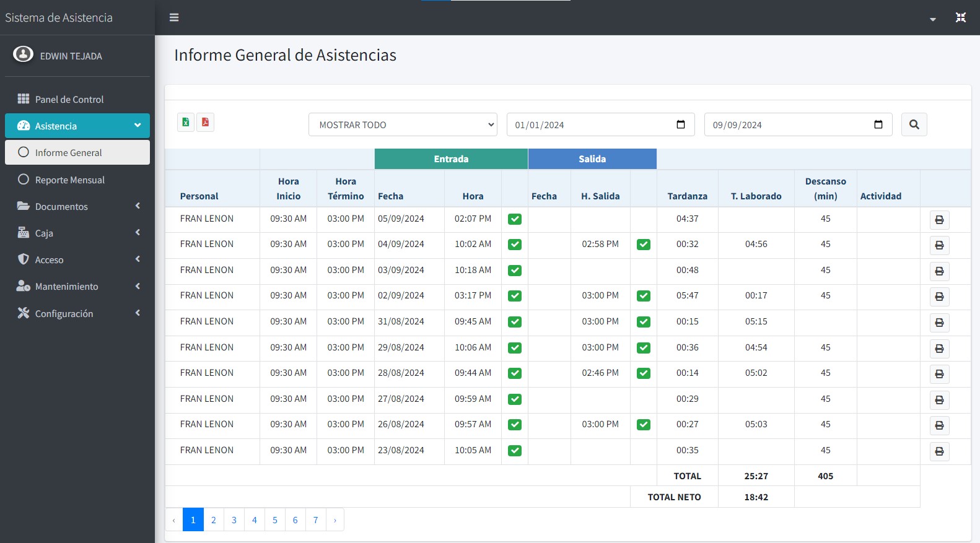Open Reporte Mensual in the sidebar
The image size is (980, 543).
click(x=69, y=180)
